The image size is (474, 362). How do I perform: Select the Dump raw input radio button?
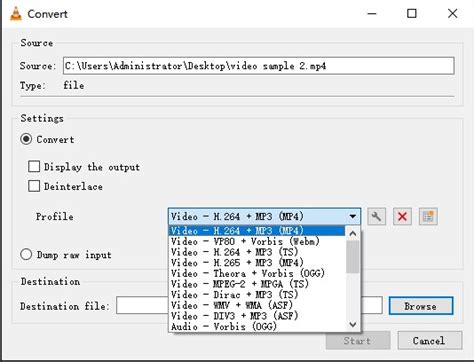(26, 255)
